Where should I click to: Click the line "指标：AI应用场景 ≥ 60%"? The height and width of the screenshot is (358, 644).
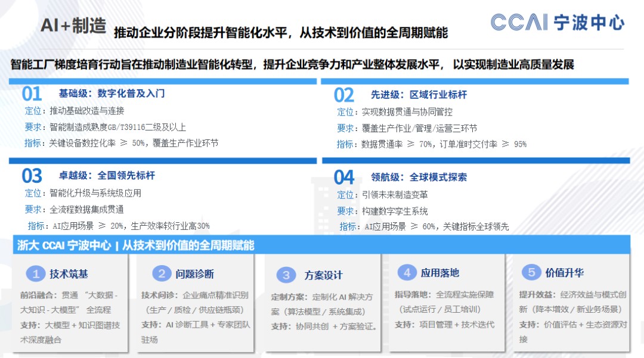[x=425, y=226]
